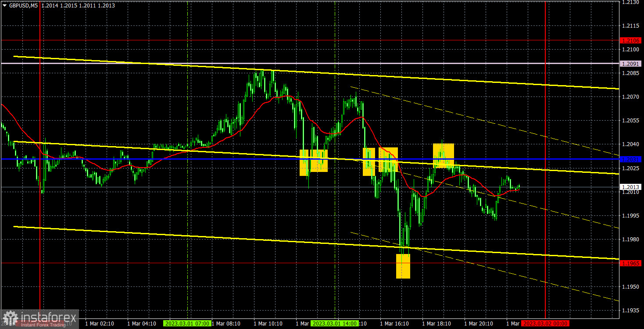Screen dimensions: 644x329
Task: Select the green 2023.03.01 14:00 time label
Action: point(334,324)
